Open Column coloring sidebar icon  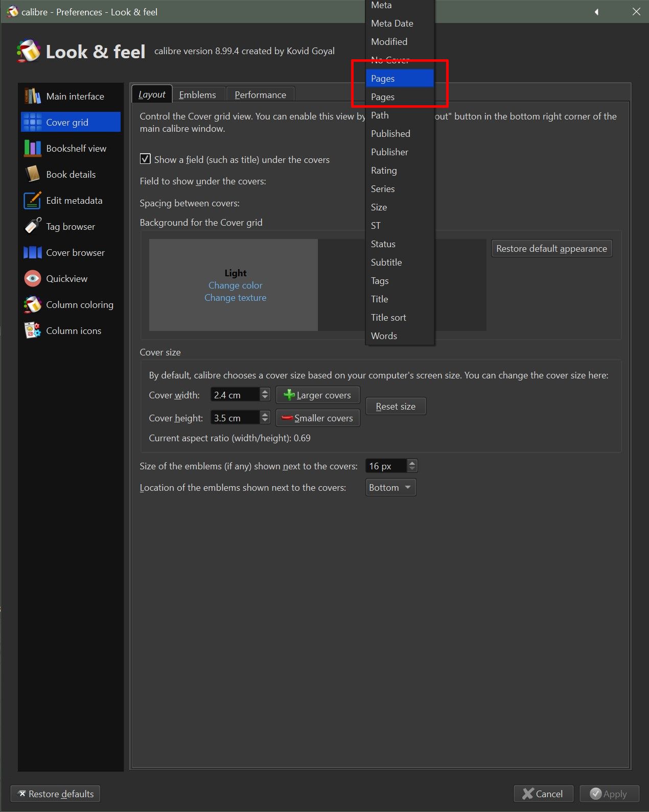(33, 304)
